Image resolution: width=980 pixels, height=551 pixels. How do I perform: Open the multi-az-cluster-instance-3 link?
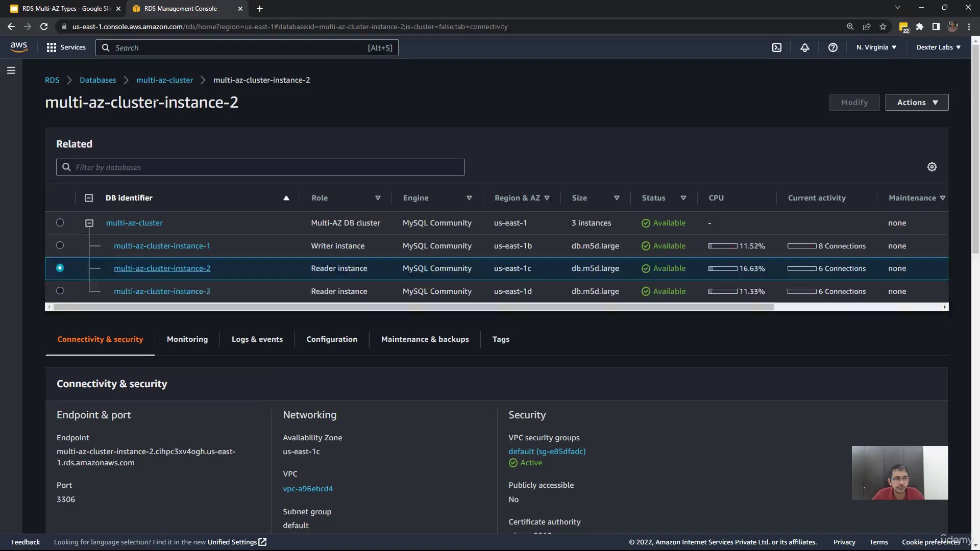(x=162, y=291)
